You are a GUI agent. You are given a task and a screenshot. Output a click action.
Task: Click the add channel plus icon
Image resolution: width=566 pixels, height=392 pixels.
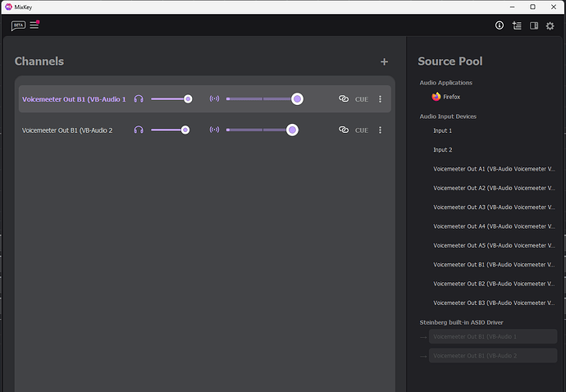[x=384, y=62]
